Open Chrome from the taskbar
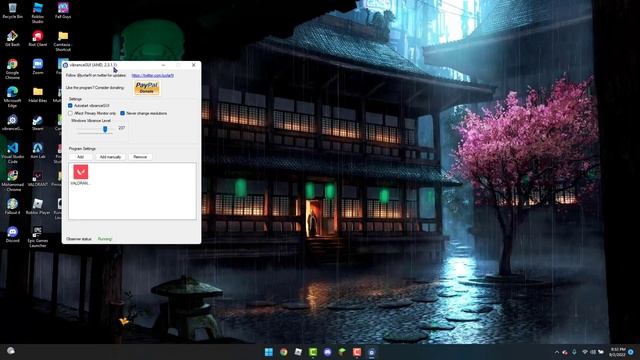The height and width of the screenshot is (360, 640). pos(284,352)
